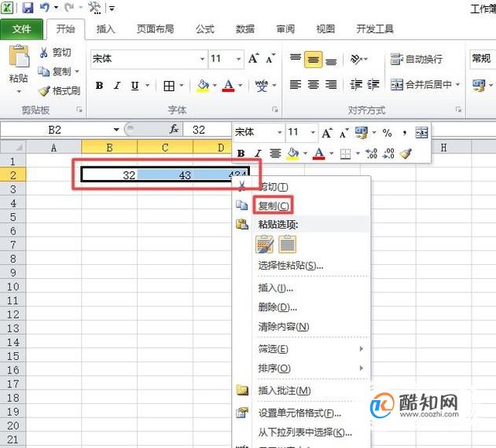Screen dimensions: 496x448
Task: Open the 文件 File tab
Action: pos(21,29)
